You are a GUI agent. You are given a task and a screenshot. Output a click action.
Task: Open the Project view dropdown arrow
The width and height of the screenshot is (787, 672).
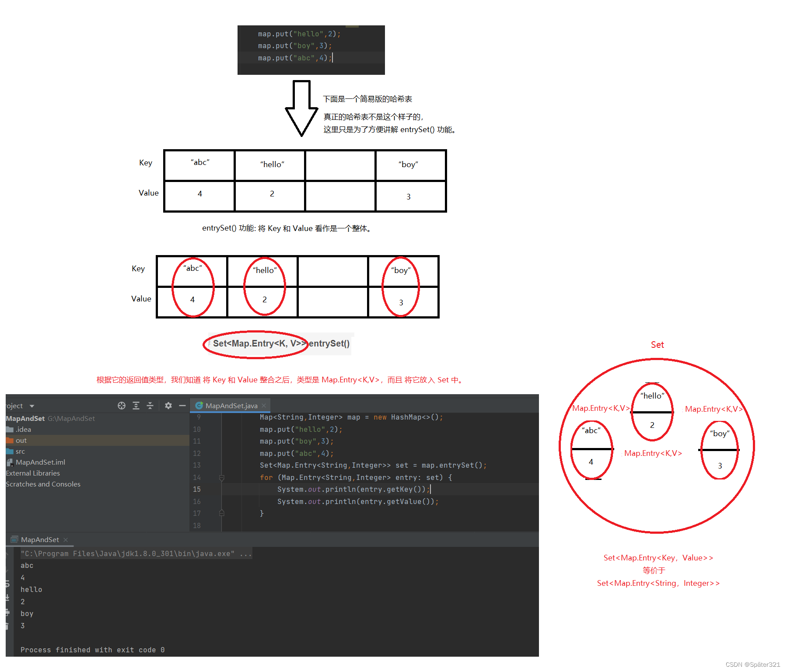(x=32, y=406)
